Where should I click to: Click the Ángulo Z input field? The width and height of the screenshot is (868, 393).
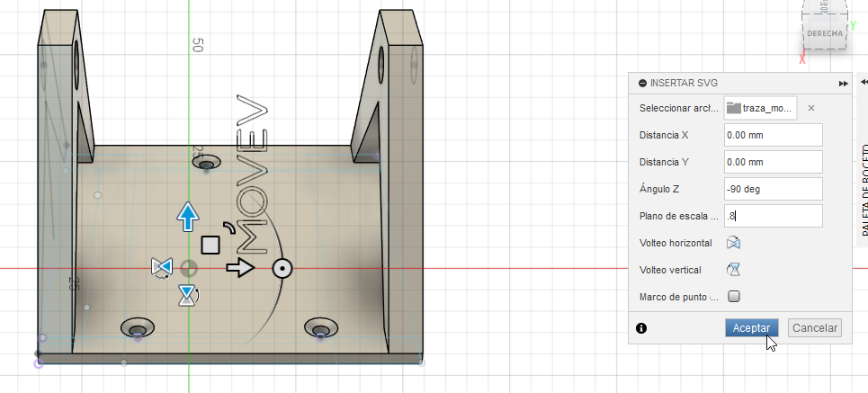pyautogui.click(x=774, y=189)
